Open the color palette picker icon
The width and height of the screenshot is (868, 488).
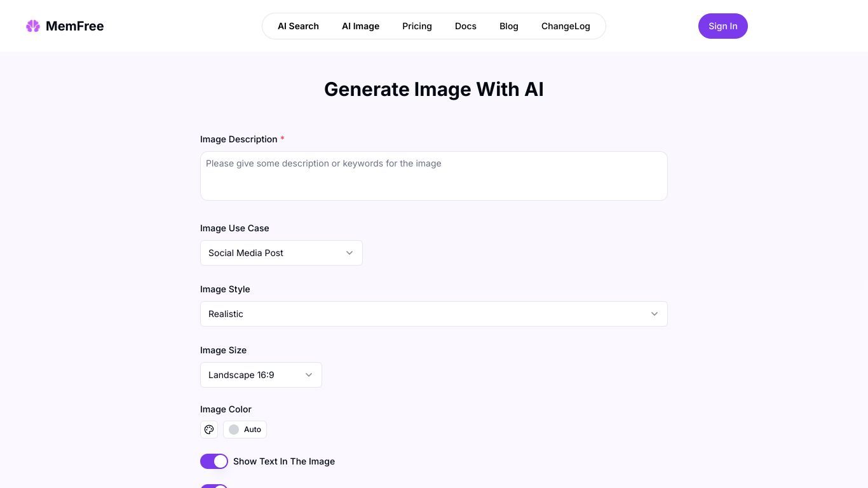tap(209, 430)
